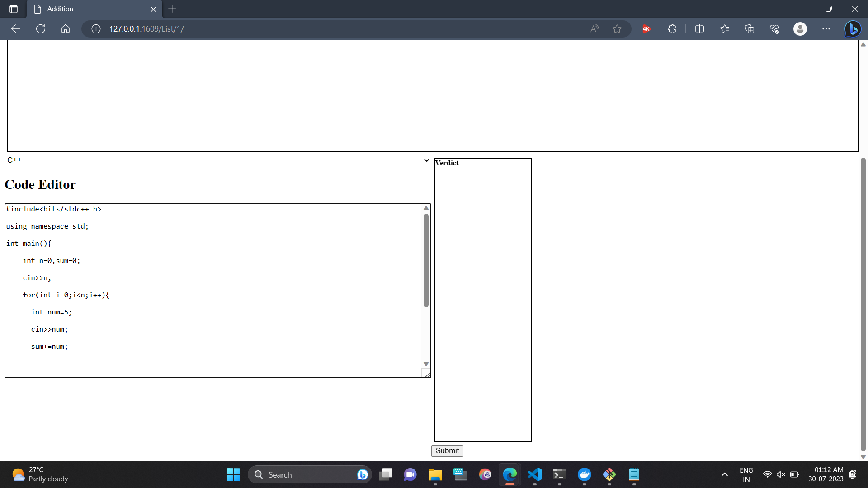Viewport: 868px width, 488px height.
Task: Open browser Settings and more menu
Action: 826,29
